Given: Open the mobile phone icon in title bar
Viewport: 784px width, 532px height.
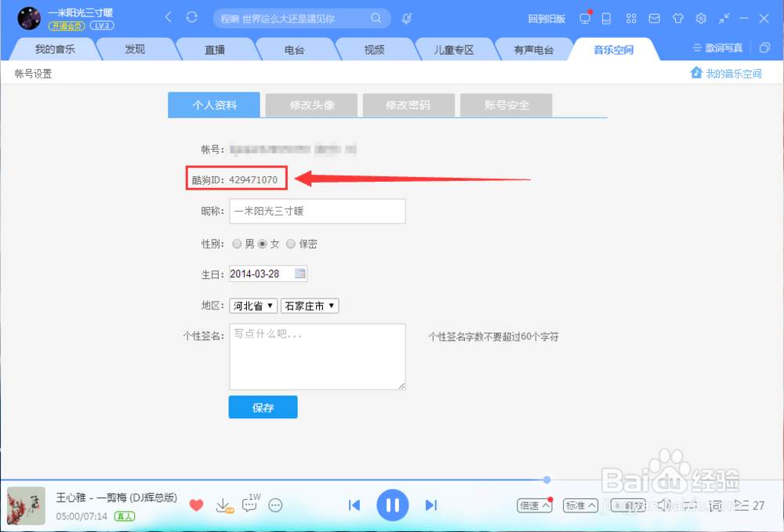Looking at the screenshot, I should 606,19.
